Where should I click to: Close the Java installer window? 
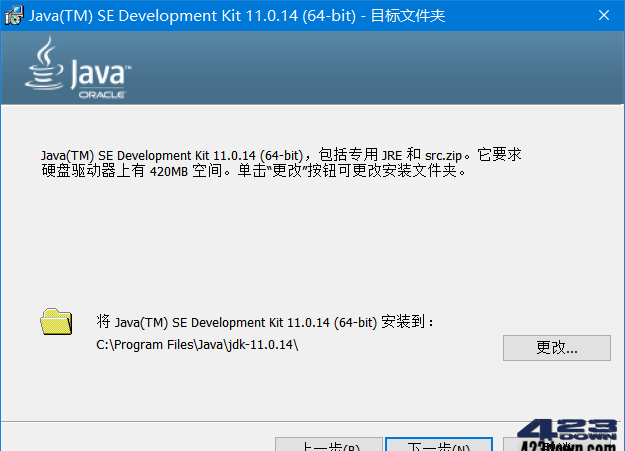[x=604, y=15]
